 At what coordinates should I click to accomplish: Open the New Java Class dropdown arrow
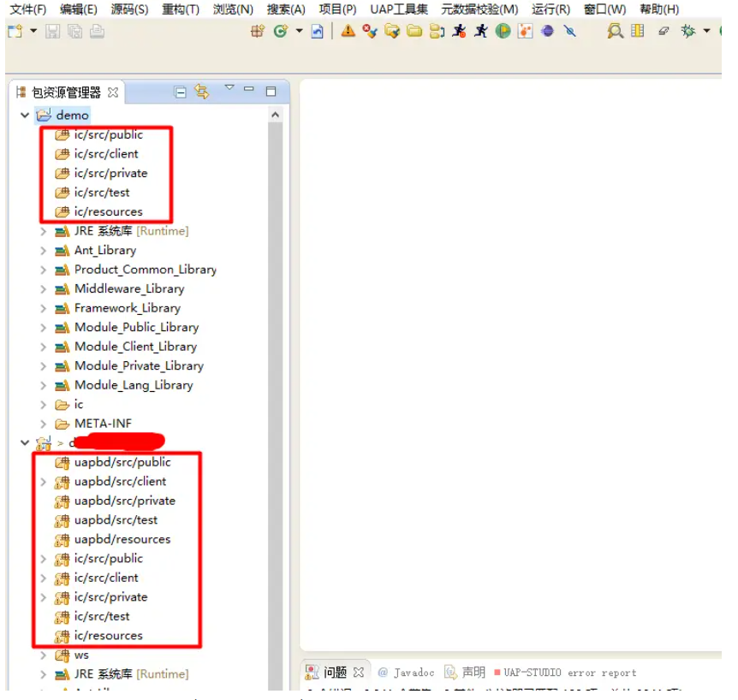coord(300,32)
